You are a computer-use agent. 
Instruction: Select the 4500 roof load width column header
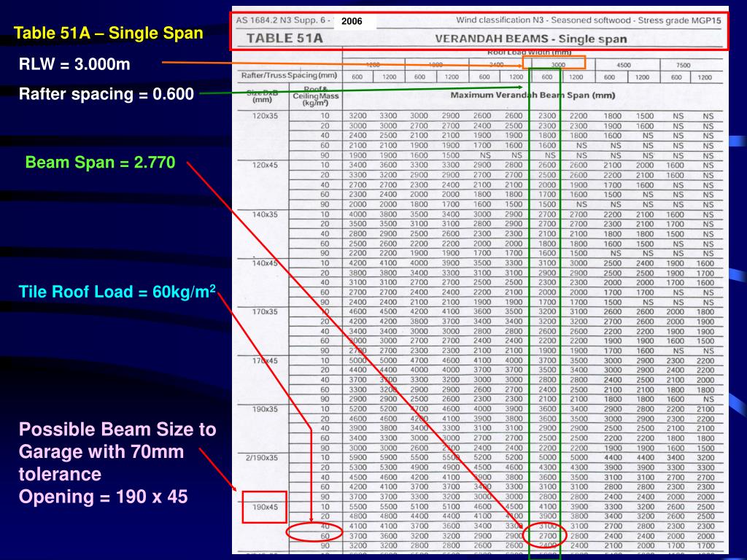[x=624, y=65]
